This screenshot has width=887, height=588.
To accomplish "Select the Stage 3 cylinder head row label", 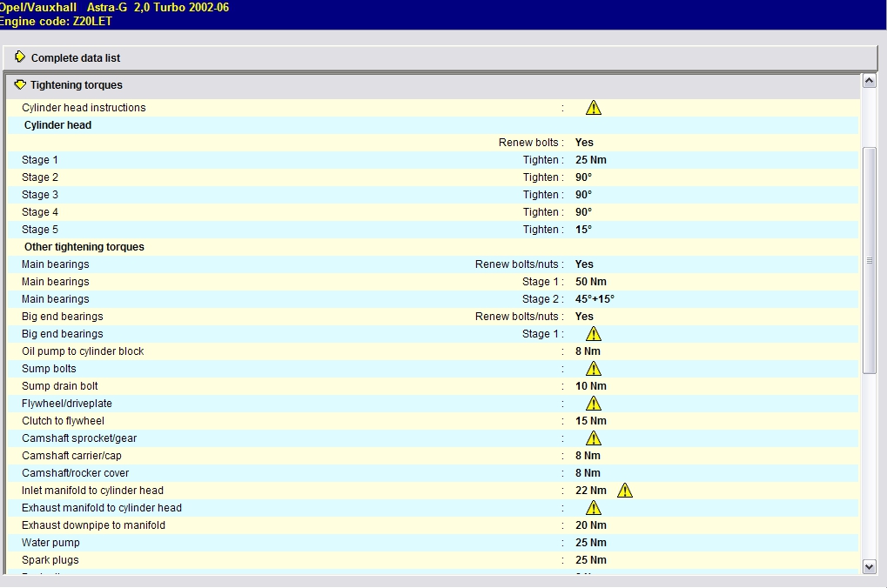I will (x=39, y=195).
